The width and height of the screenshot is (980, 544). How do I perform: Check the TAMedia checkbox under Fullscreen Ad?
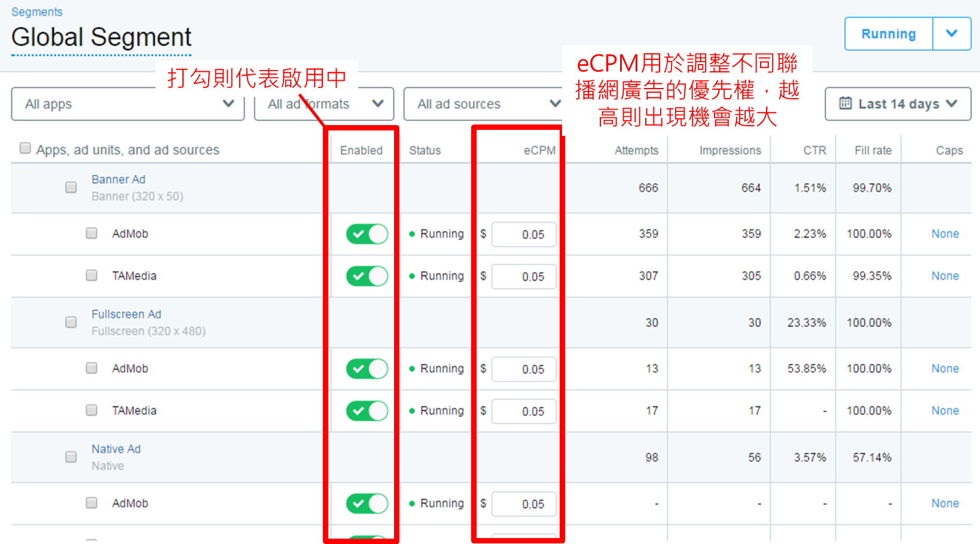[x=91, y=410]
